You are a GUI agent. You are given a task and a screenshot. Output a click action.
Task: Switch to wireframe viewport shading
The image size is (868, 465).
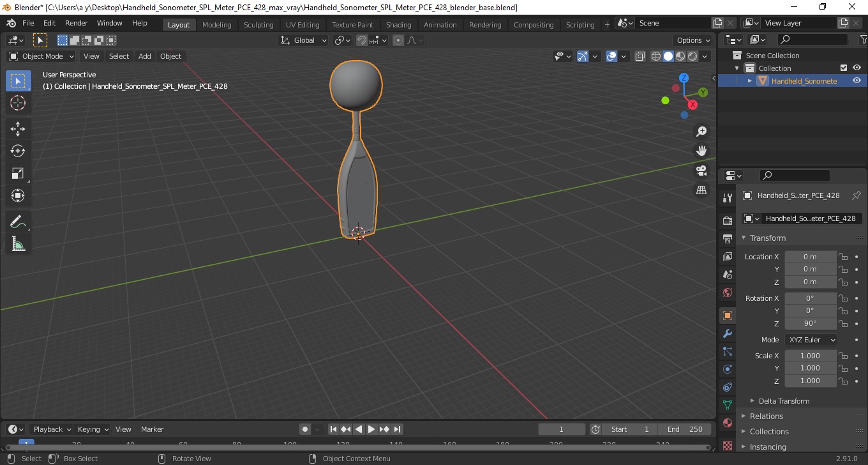click(656, 56)
